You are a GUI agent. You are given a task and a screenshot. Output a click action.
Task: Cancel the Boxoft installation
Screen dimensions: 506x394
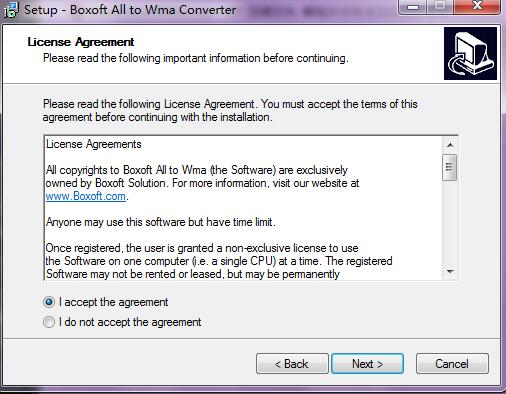pyautogui.click(x=452, y=364)
